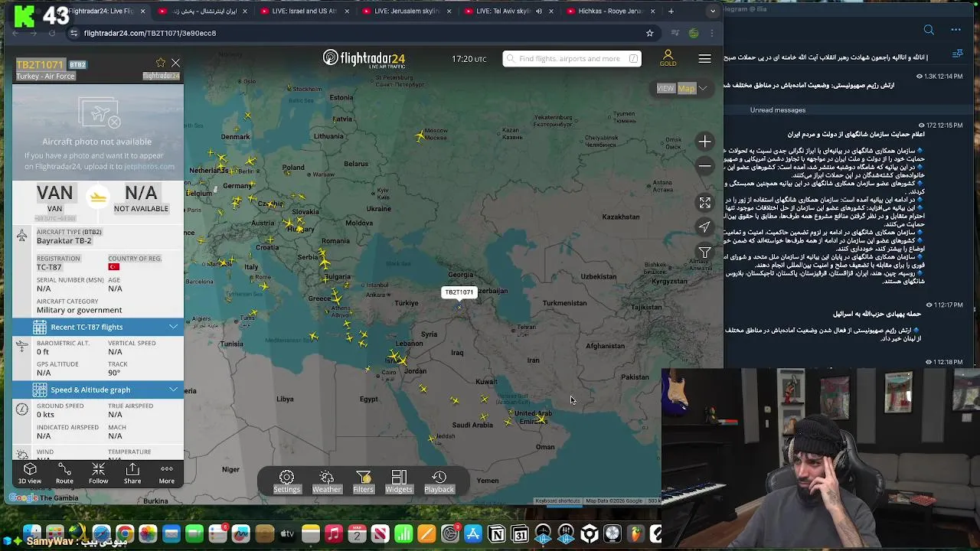Image resolution: width=980 pixels, height=551 pixels.
Task: Toggle fullscreen map mode
Action: (x=704, y=202)
